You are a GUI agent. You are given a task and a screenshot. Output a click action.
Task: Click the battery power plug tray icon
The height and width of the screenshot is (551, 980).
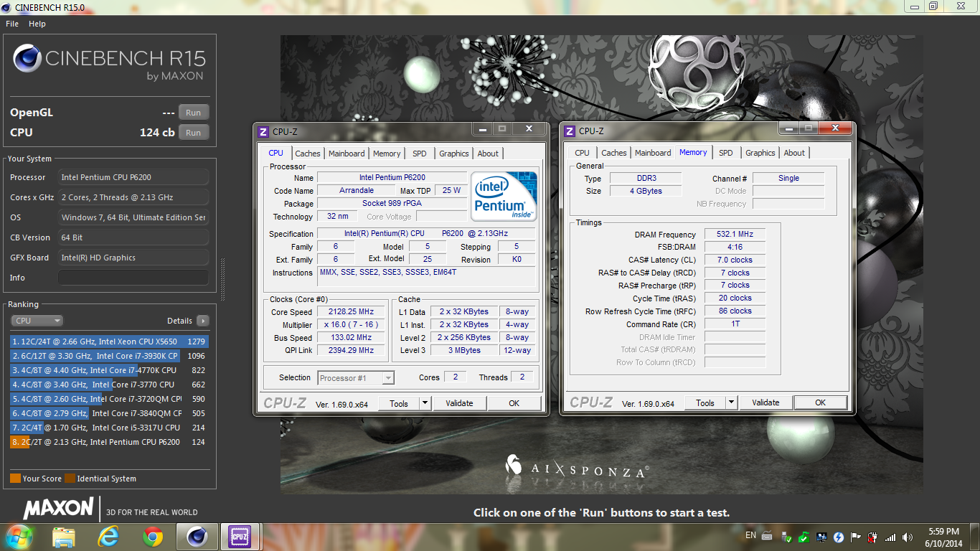click(872, 537)
